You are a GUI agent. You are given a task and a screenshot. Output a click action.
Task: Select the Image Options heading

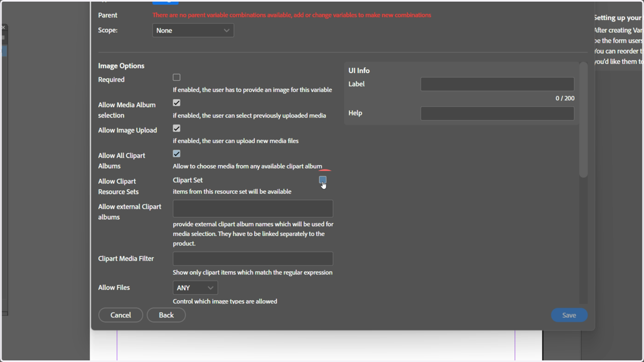pos(121,66)
